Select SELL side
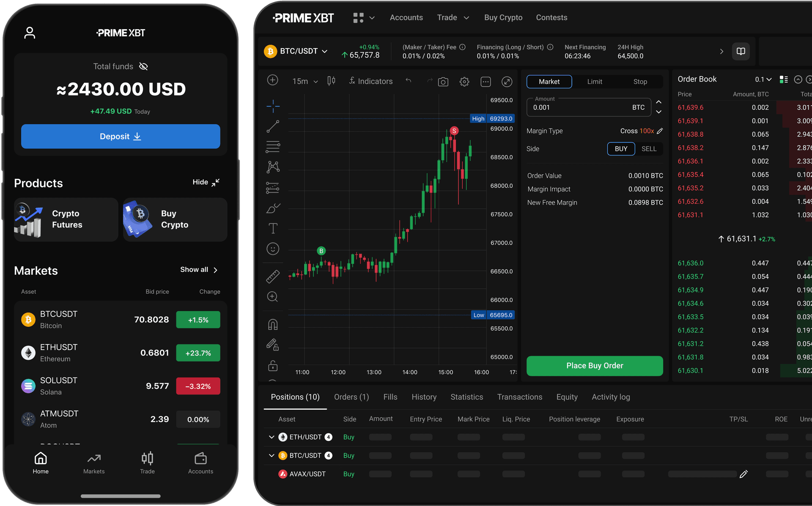 point(649,149)
